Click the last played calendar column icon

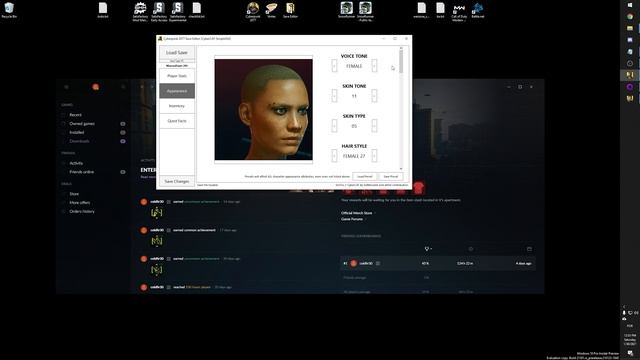tap(529, 249)
